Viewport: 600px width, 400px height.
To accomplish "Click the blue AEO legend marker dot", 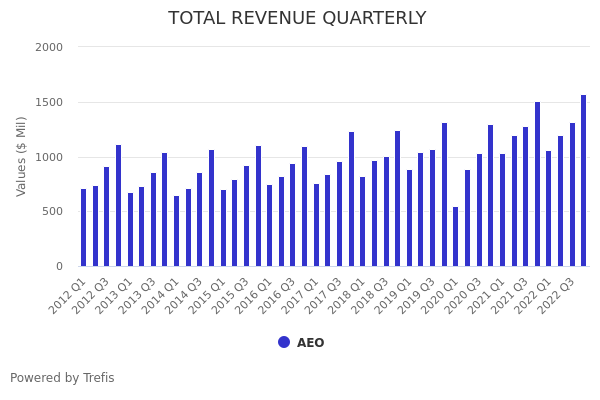I will pos(284,342).
